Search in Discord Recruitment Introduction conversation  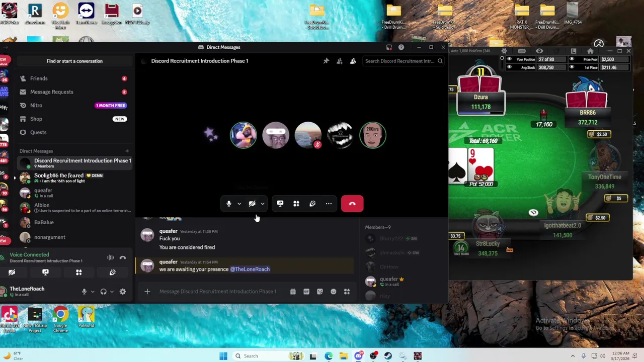(x=404, y=61)
